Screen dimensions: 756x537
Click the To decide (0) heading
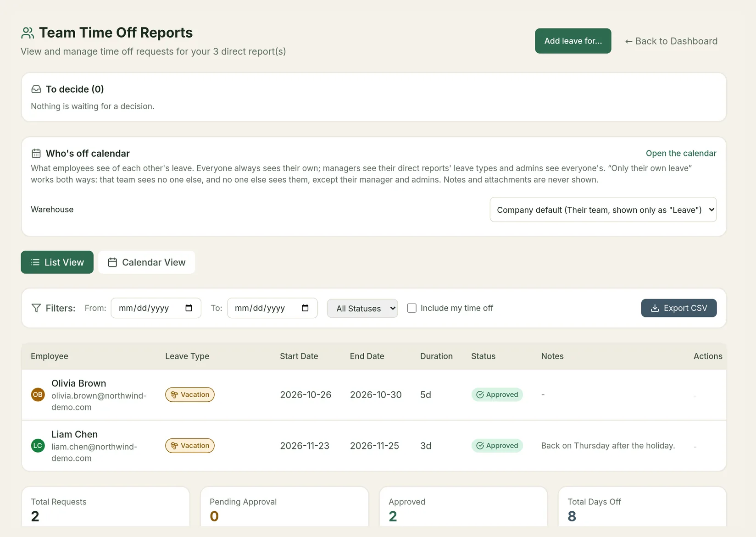click(75, 89)
